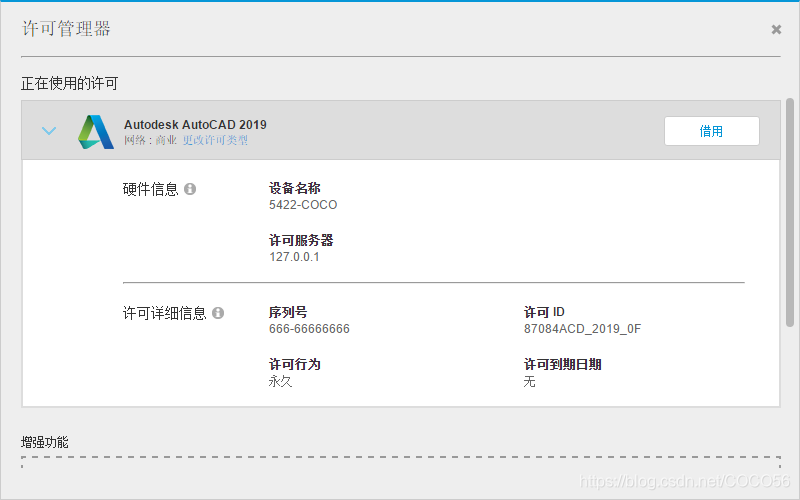Click the 网络: 商业 license type text

[x=151, y=141]
